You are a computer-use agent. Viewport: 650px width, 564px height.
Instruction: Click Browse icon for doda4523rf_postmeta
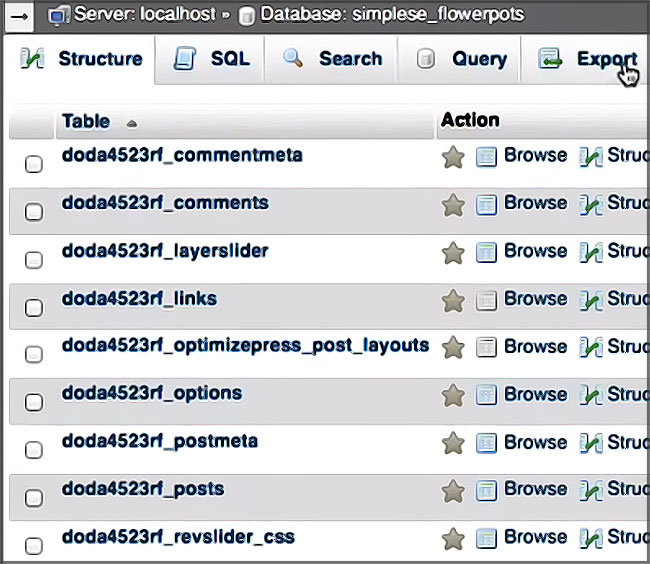486,443
